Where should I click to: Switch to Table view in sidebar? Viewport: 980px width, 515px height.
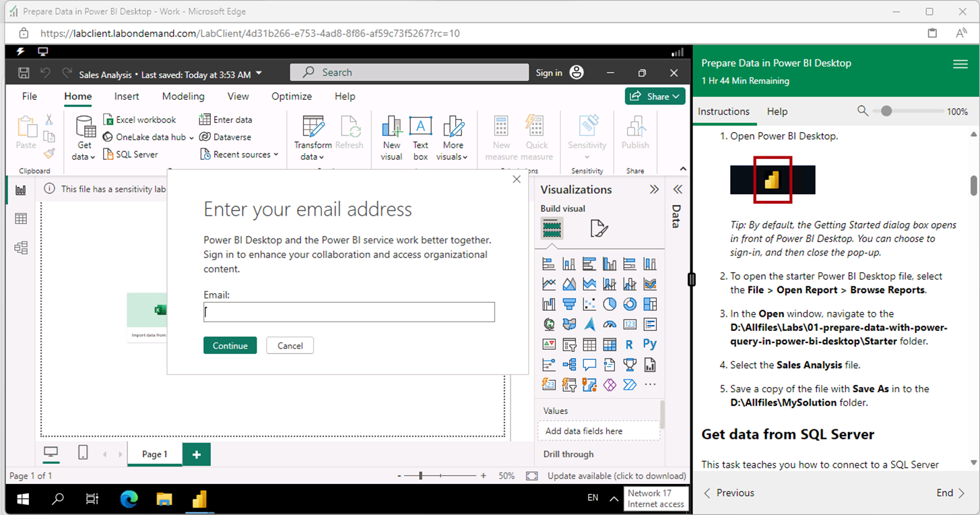pyautogui.click(x=21, y=218)
